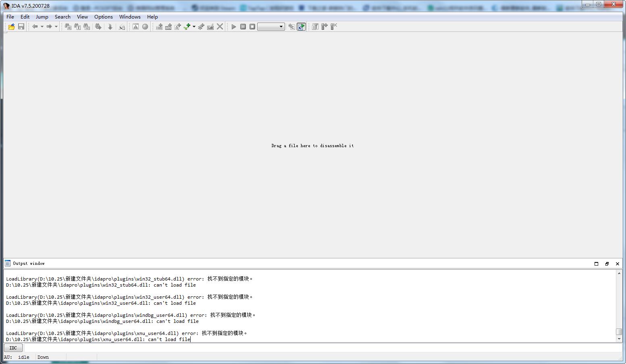The height and width of the screenshot is (364, 626).
Task: Terminate the process with stop button
Action: [252, 27]
